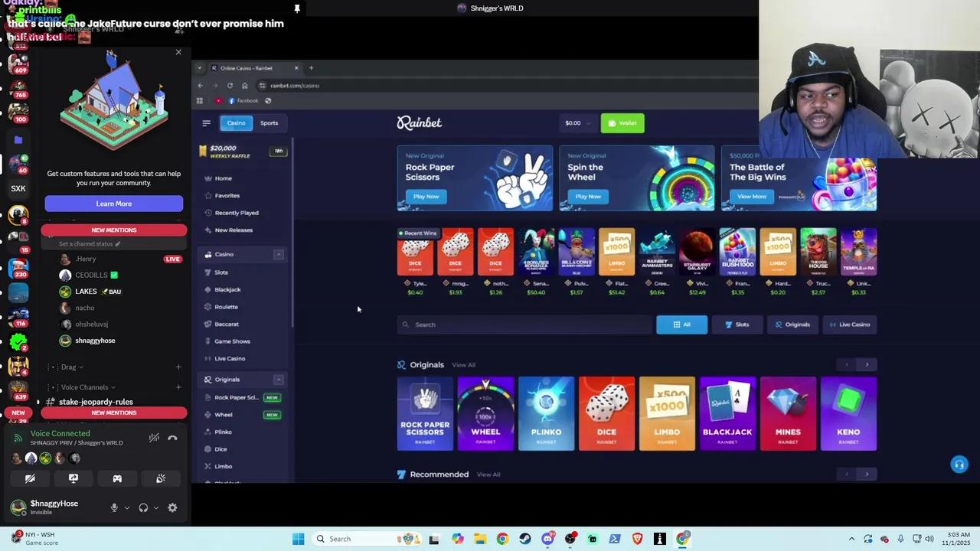The height and width of the screenshot is (551, 980).
Task: Open the Discord activities game controller icon
Action: coord(117,478)
